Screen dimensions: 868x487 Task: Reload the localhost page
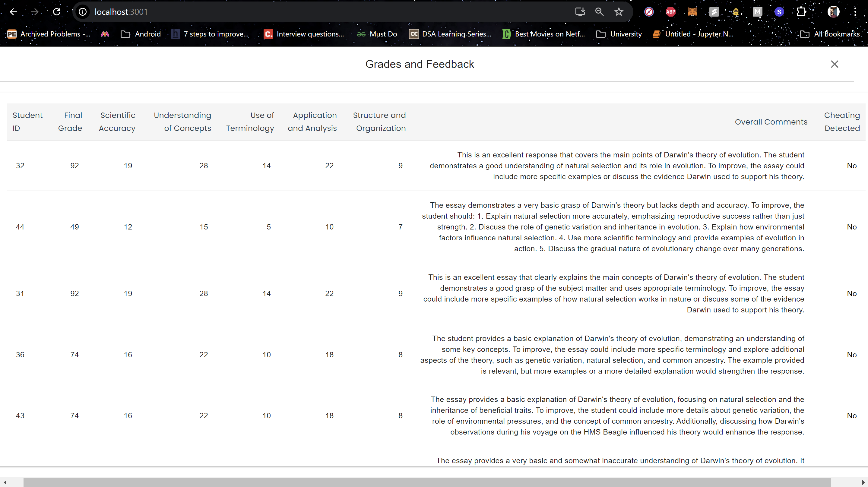pyautogui.click(x=57, y=12)
